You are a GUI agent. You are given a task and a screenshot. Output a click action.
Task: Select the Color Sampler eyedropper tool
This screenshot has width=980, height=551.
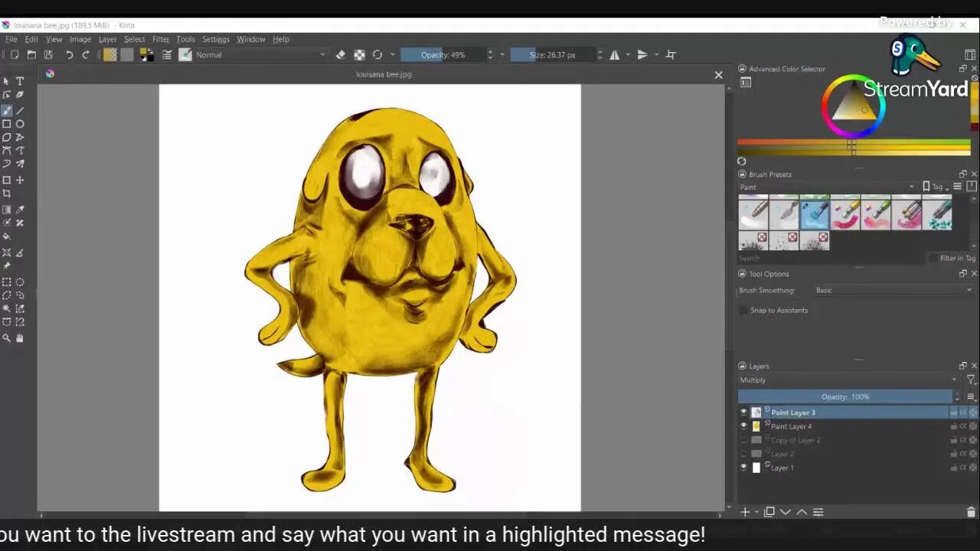(x=20, y=210)
